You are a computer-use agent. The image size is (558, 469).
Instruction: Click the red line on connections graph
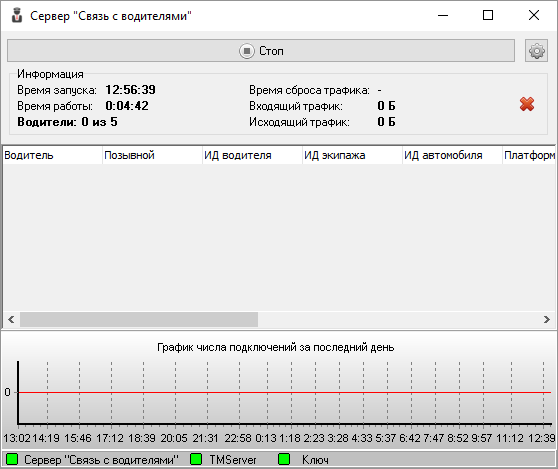click(x=285, y=392)
